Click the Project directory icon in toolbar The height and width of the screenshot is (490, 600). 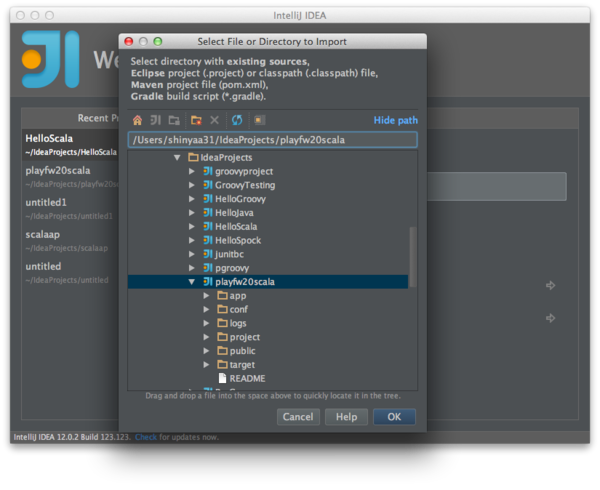point(156,120)
